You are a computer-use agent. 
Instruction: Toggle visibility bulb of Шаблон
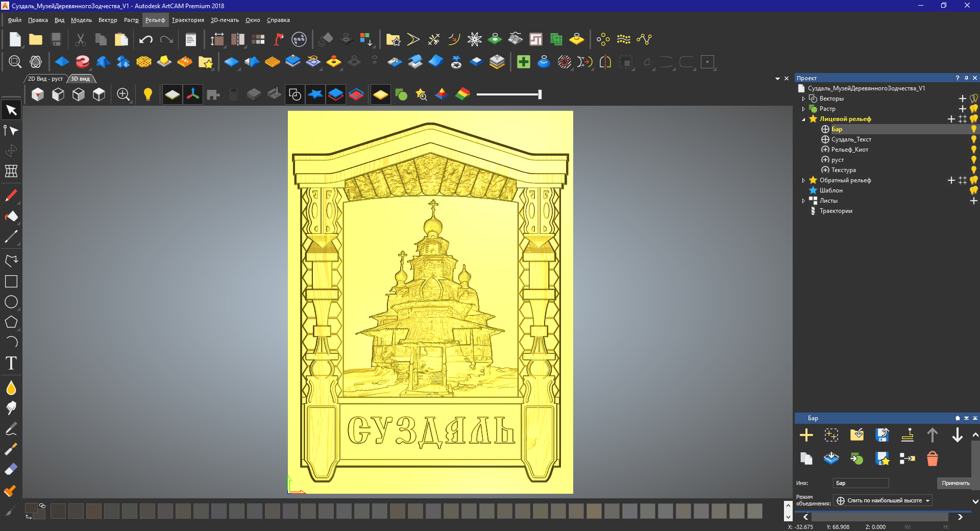coord(974,190)
